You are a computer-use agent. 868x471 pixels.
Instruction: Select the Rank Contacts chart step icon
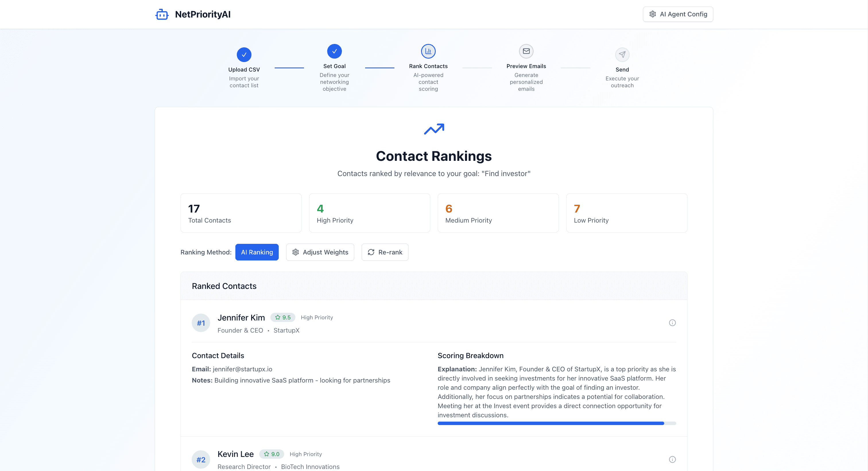click(428, 51)
